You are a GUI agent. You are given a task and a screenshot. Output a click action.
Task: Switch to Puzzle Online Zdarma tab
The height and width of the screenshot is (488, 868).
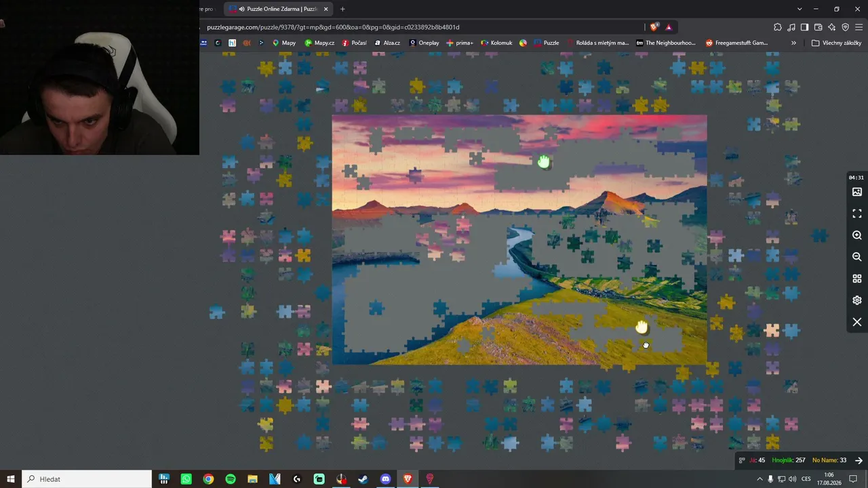[x=279, y=9]
